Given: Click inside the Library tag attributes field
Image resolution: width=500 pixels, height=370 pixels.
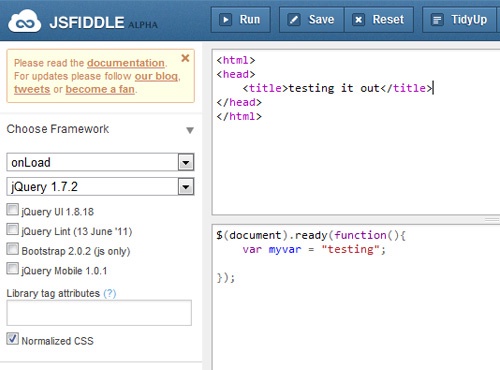Looking at the screenshot, I should coord(99,313).
